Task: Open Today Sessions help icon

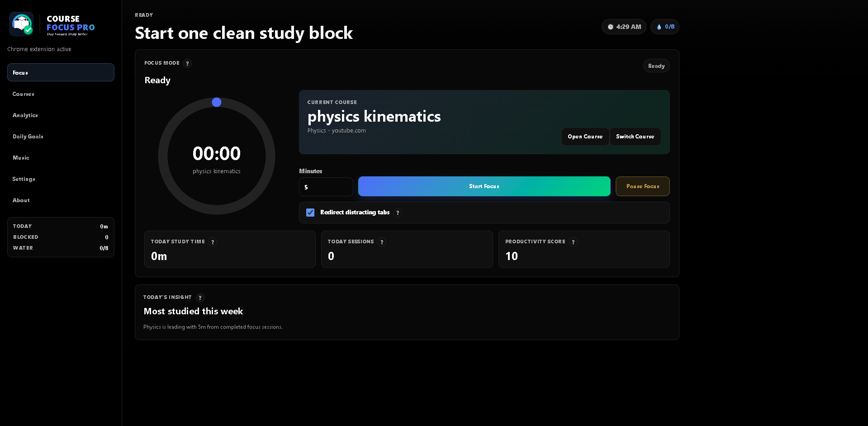Action: pyautogui.click(x=382, y=242)
